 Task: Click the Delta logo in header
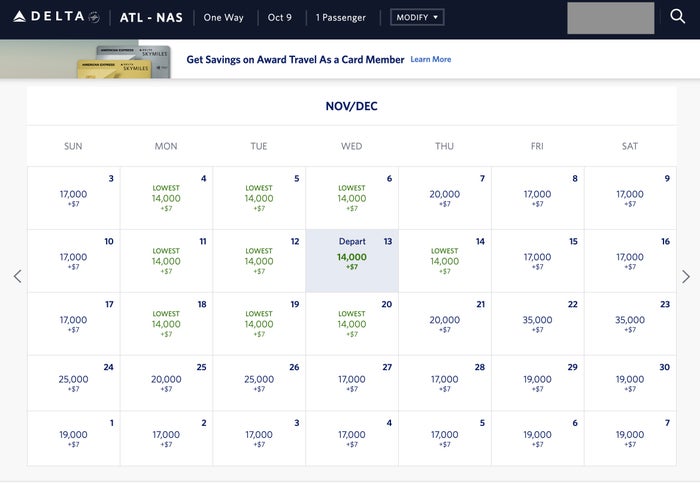pyautogui.click(x=56, y=17)
